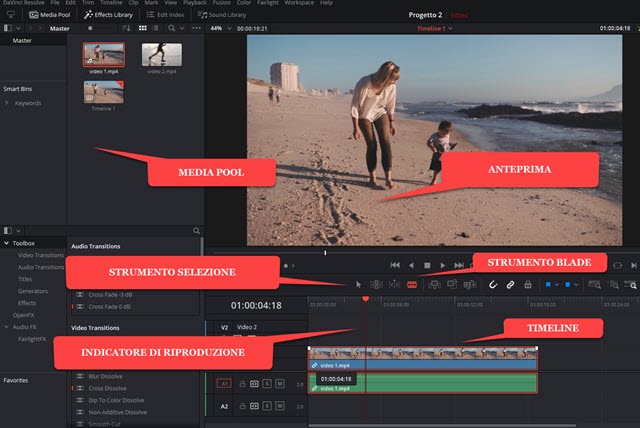Select Generators in the Toolbox
The width and height of the screenshot is (640, 428).
click(33, 291)
